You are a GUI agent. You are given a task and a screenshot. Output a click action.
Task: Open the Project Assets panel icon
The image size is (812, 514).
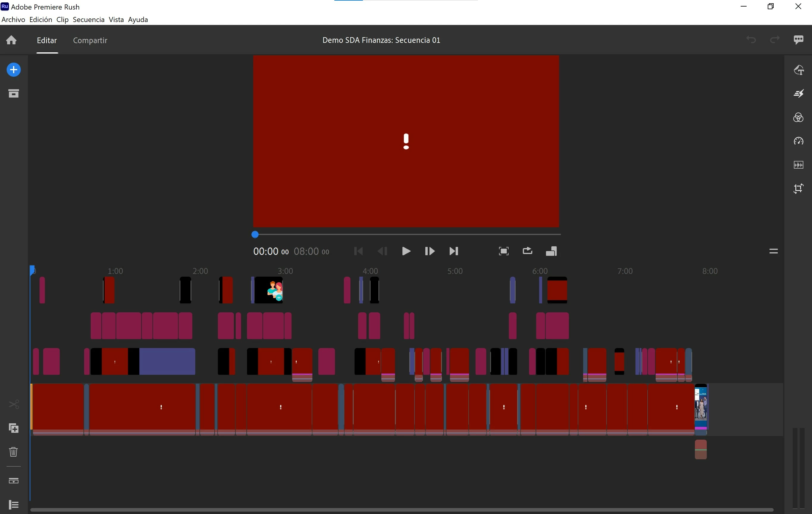13,93
